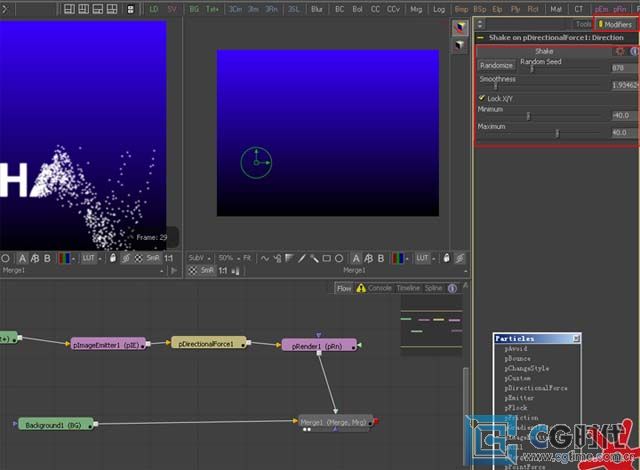
Task: Toggle B buffer in right viewer
Action: [x=381, y=259]
